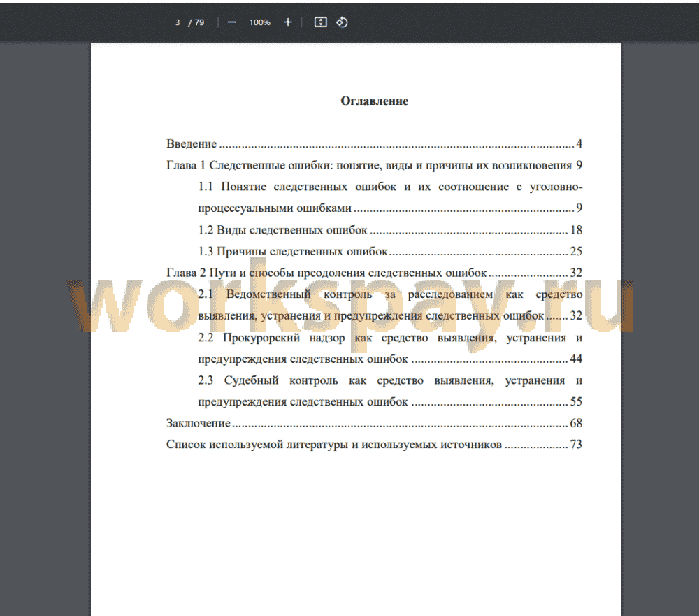Select the 100% zoom level value
699x616 pixels.
[x=260, y=22]
